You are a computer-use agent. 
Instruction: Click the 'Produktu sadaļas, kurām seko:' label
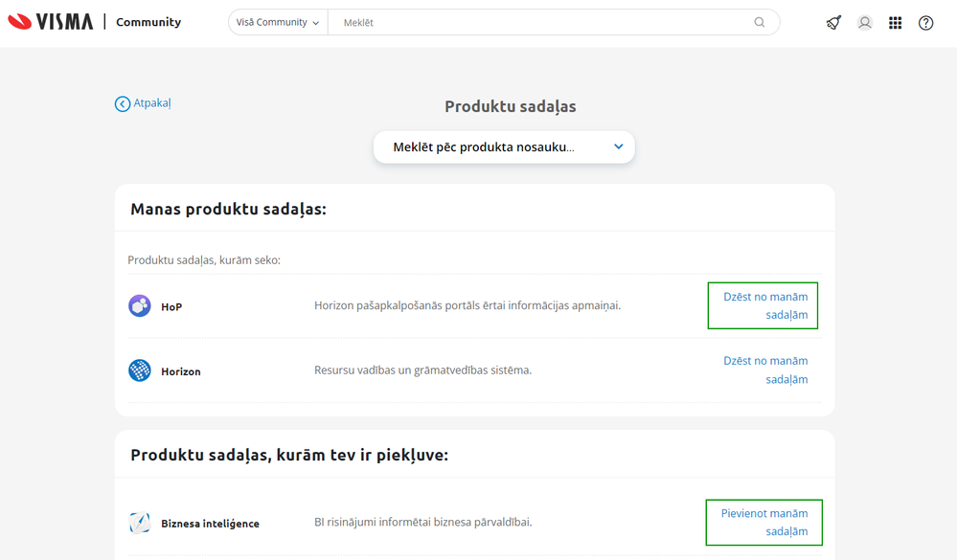204,259
